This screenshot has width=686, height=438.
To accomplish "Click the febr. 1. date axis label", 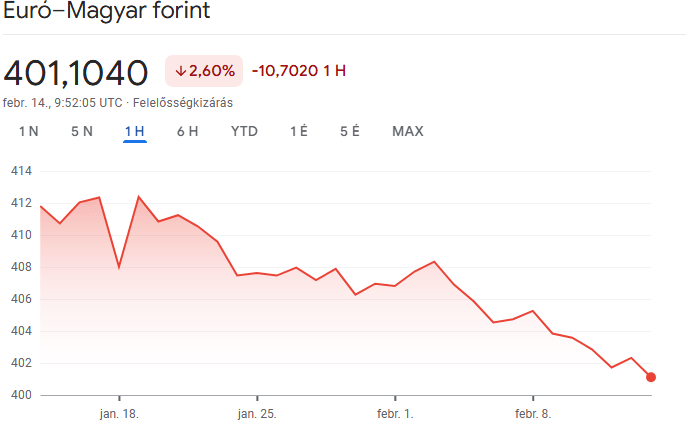I will coord(395,413).
